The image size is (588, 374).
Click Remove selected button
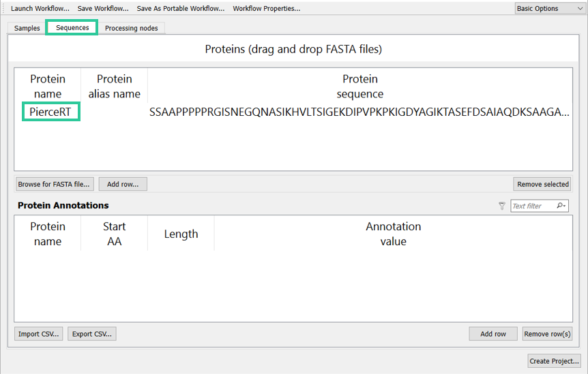click(542, 184)
